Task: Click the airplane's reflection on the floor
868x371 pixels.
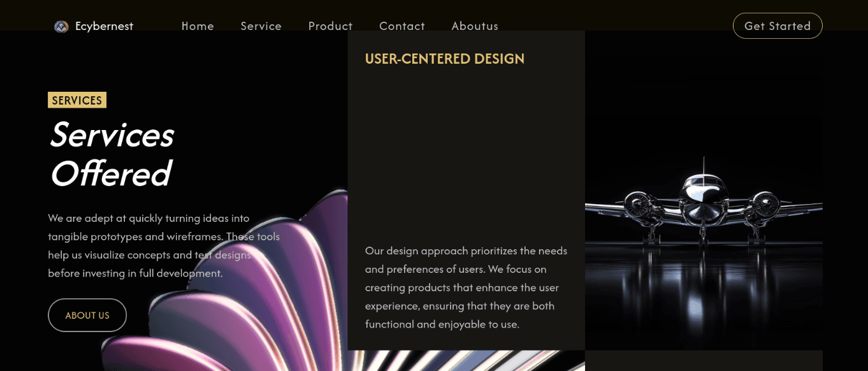Action: pyautogui.click(x=704, y=287)
